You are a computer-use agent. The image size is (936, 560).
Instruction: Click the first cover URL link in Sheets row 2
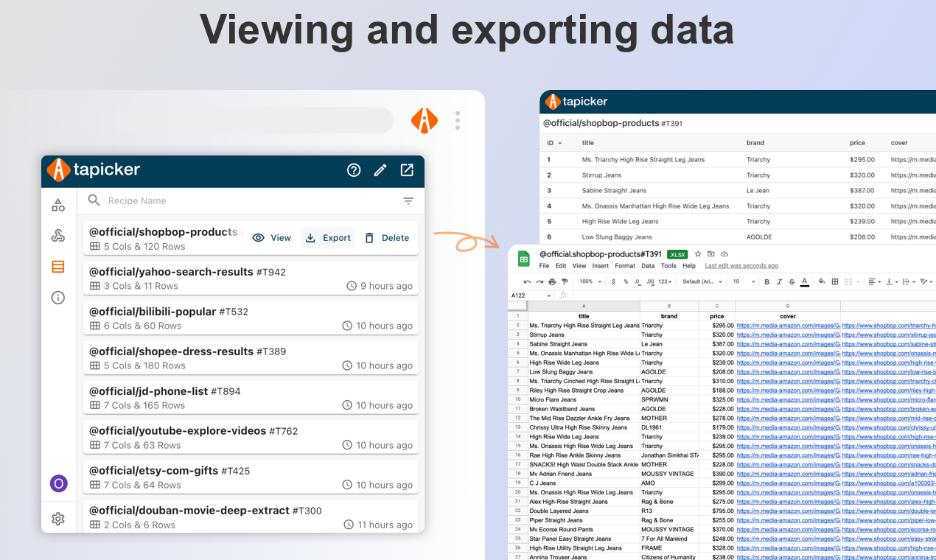[x=788, y=325]
